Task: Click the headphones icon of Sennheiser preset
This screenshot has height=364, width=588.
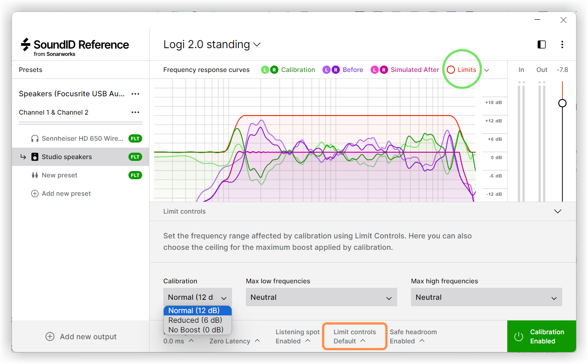Action: [35, 138]
